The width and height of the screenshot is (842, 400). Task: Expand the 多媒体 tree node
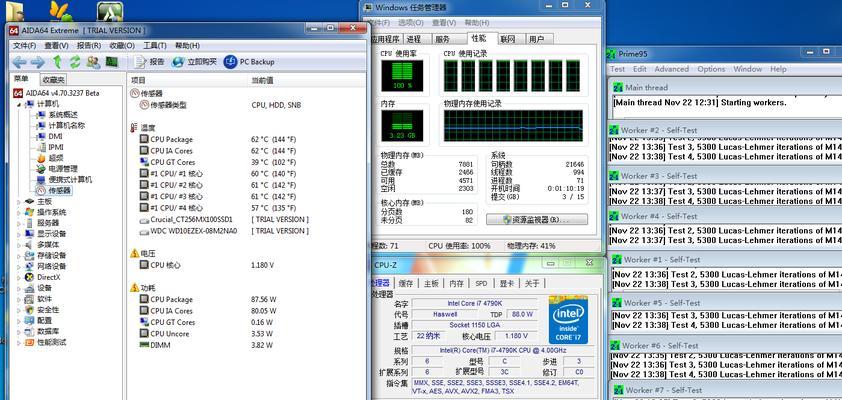pos(19,244)
